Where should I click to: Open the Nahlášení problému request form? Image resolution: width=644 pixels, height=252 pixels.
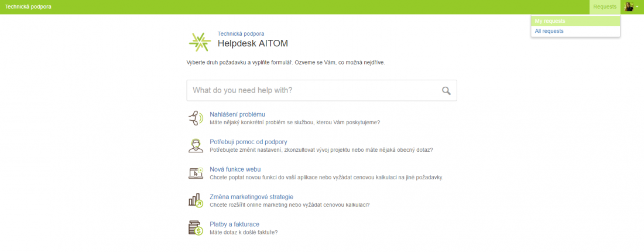[238, 114]
